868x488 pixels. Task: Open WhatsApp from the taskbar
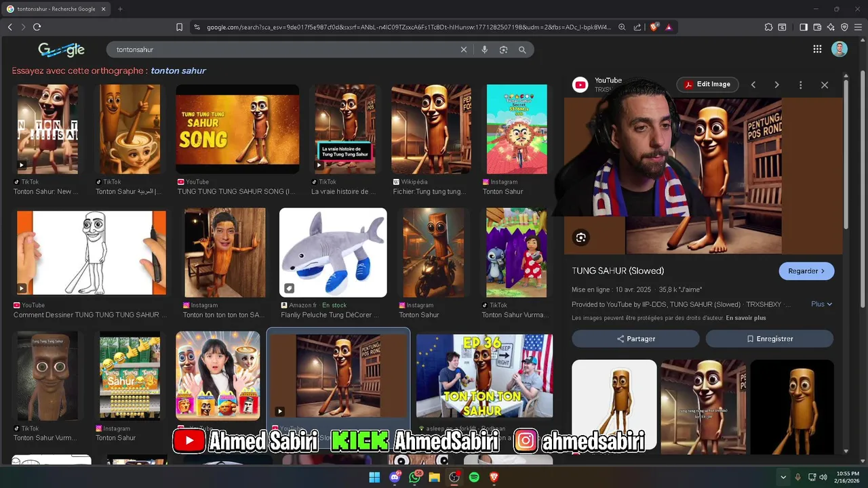[x=414, y=477]
